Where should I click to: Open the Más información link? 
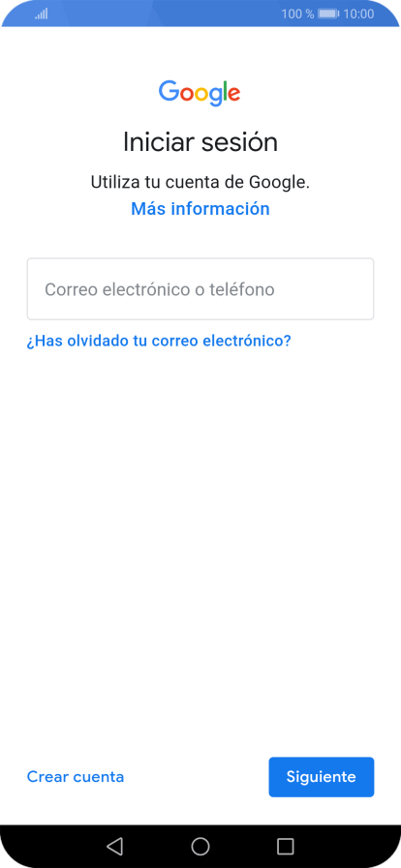coord(200,209)
